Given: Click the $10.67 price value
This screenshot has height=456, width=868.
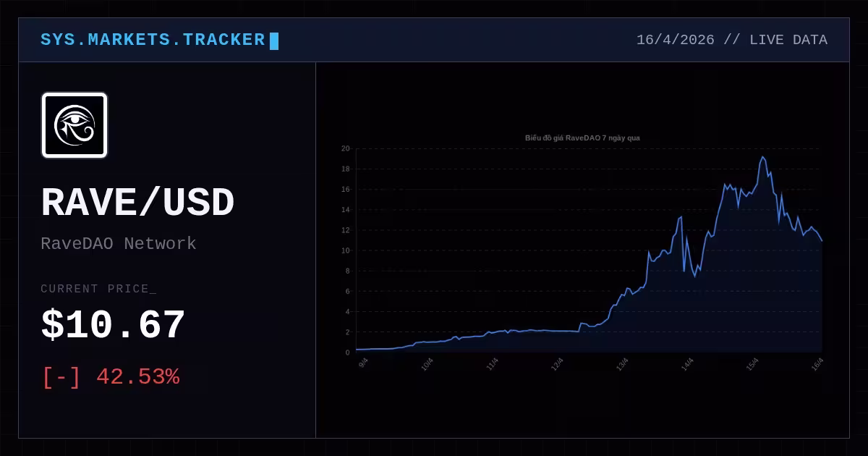Looking at the screenshot, I should (113, 326).
